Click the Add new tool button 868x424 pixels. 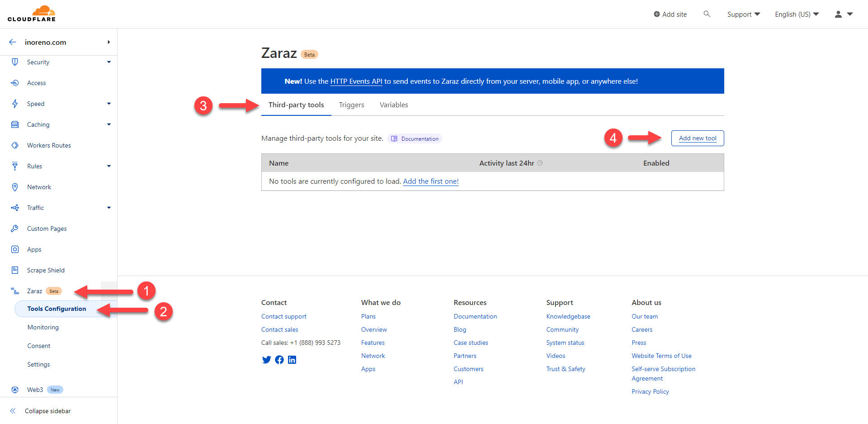coord(697,138)
